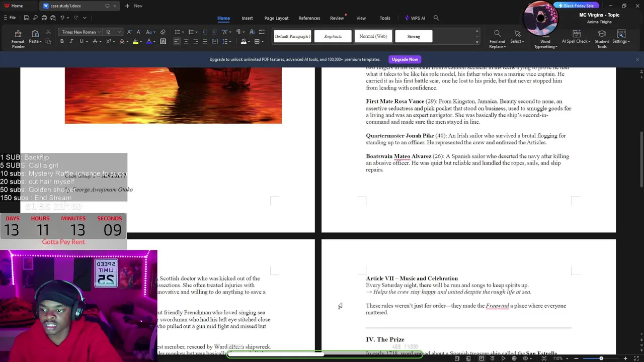Increase font size with the A+ icon
Screen dimensions: 644x362
click(x=130, y=32)
